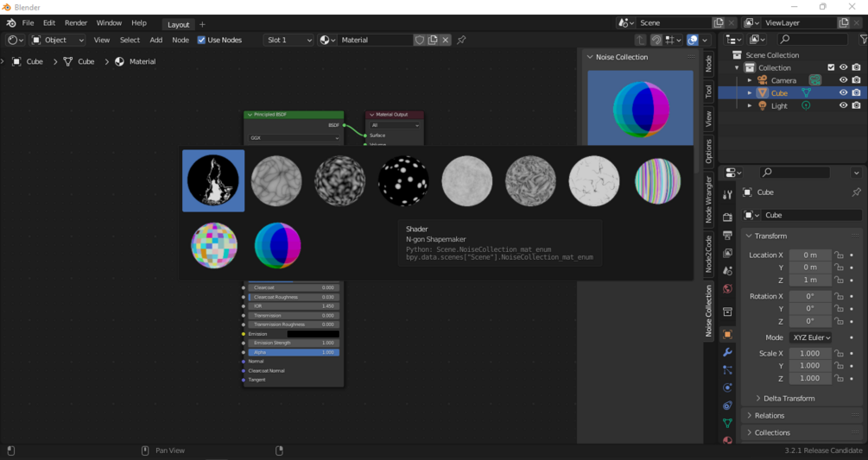Open the File menu
This screenshot has width=868, height=460.
pos(28,22)
